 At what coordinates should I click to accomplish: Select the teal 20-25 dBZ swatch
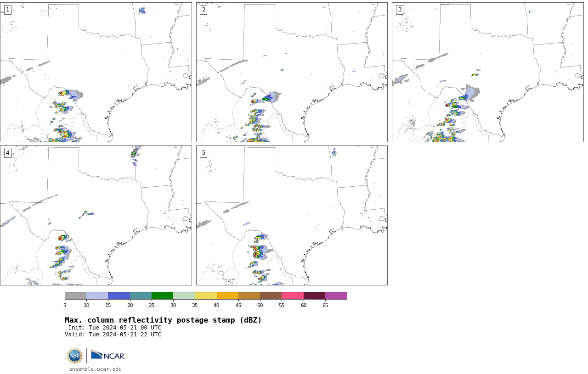[x=141, y=296]
